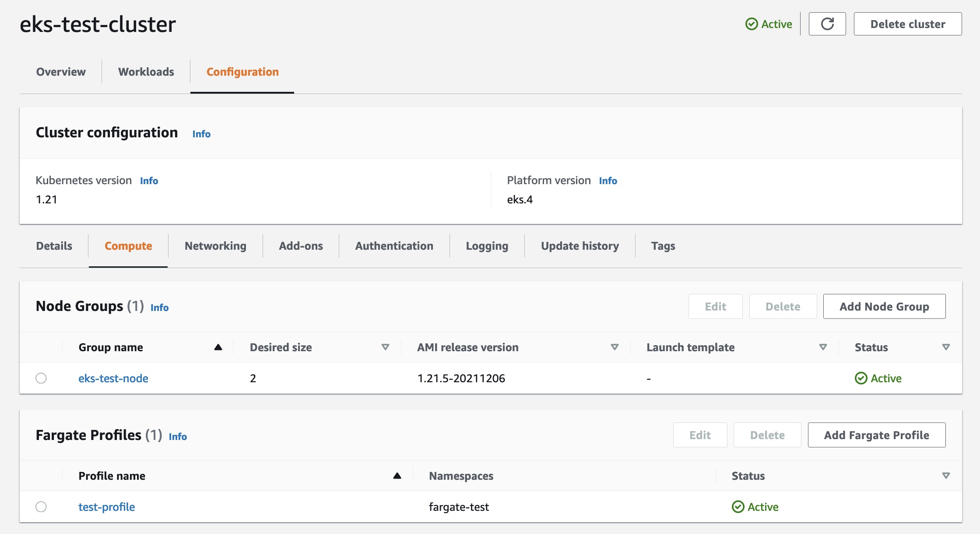Sort Node Groups by Status arrow
The image size is (980, 534).
click(x=946, y=347)
